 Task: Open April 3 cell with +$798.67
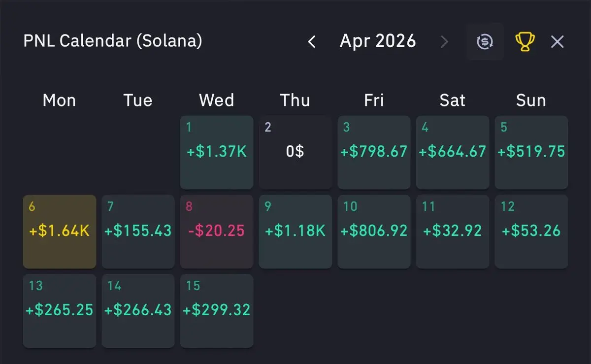[374, 152]
